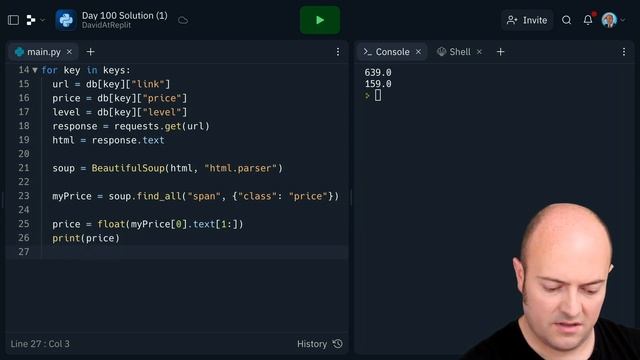The image size is (640, 360).
Task: Open DavidAtReplit profile link
Action: click(x=106, y=25)
